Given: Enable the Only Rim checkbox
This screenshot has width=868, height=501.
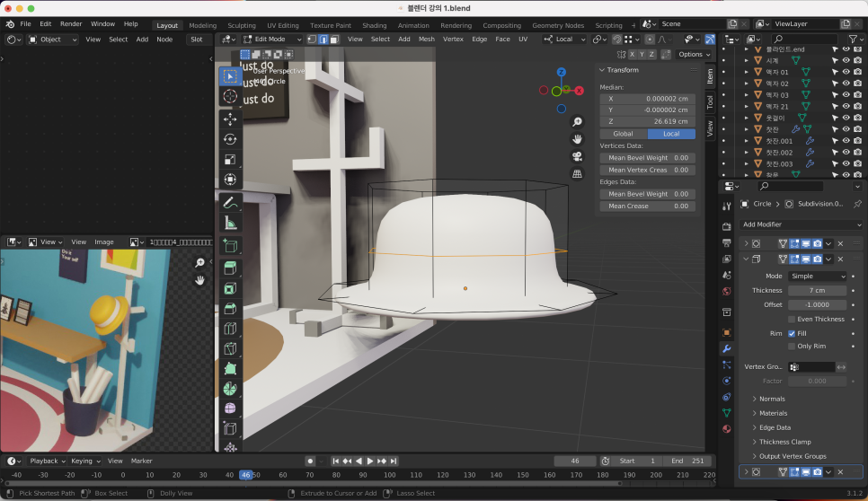Looking at the screenshot, I should [x=792, y=347].
